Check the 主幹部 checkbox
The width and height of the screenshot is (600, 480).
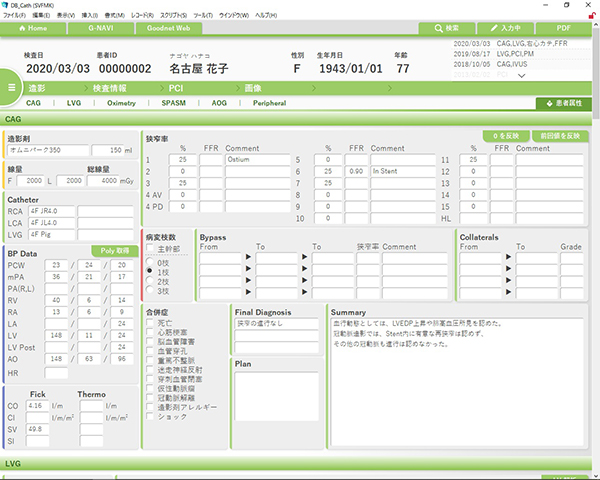(x=150, y=247)
